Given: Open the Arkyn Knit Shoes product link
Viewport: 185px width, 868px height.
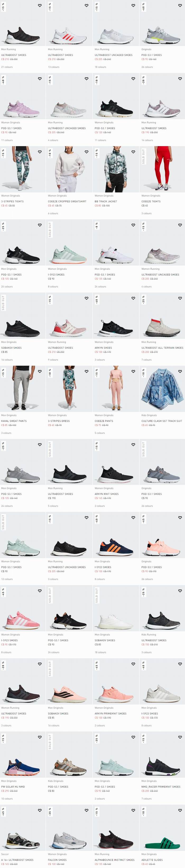Looking at the screenshot, I should pyautogui.click(x=107, y=494).
